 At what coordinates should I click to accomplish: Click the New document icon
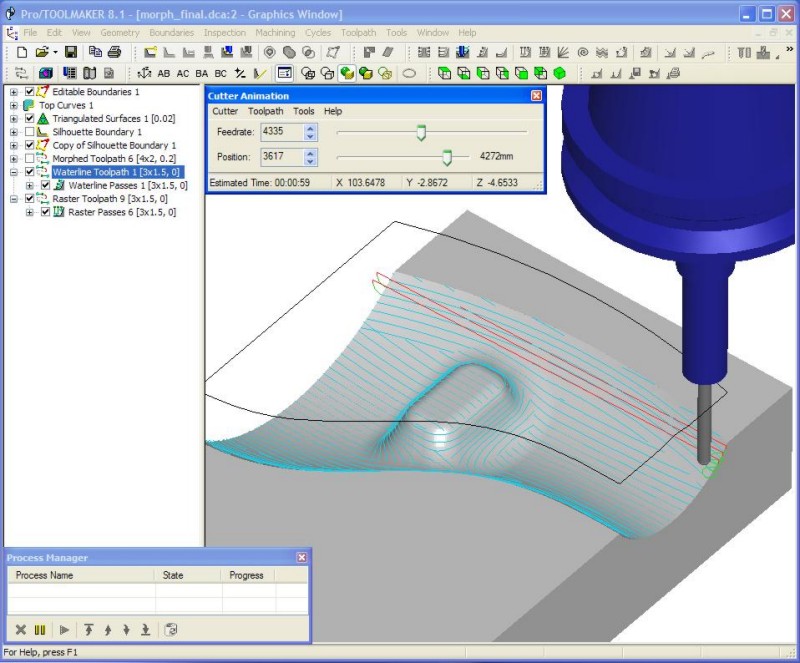[x=21, y=52]
